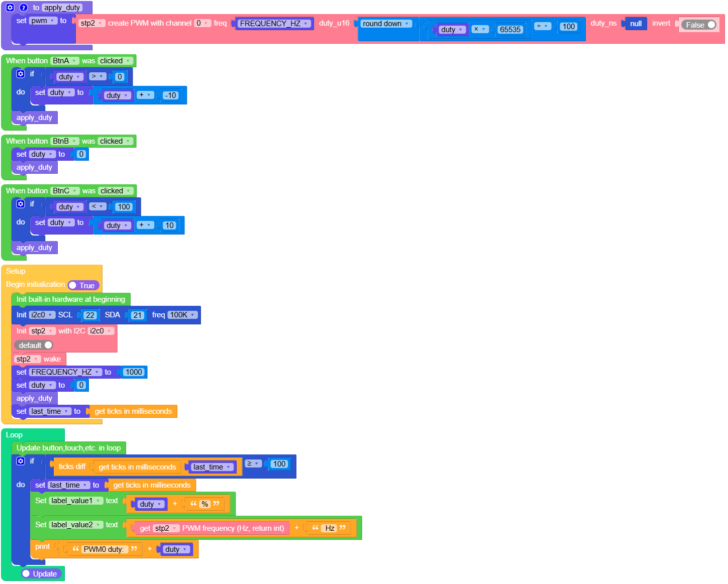Open the stp2 dropdown in wake block
The width and height of the screenshot is (728, 584).
click(28, 359)
